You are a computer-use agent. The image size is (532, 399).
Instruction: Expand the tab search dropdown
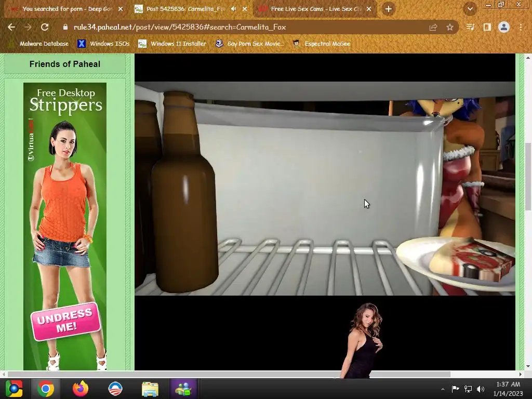470,9
